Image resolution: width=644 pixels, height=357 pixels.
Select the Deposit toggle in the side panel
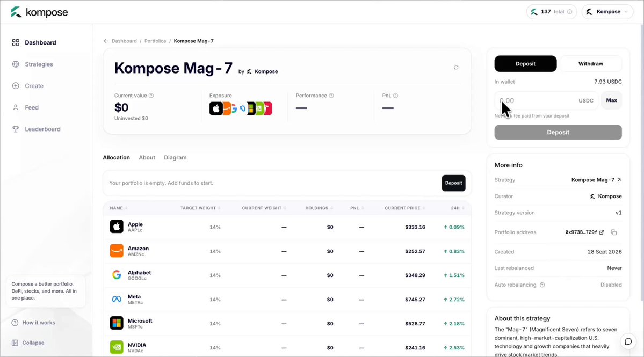pos(525,63)
